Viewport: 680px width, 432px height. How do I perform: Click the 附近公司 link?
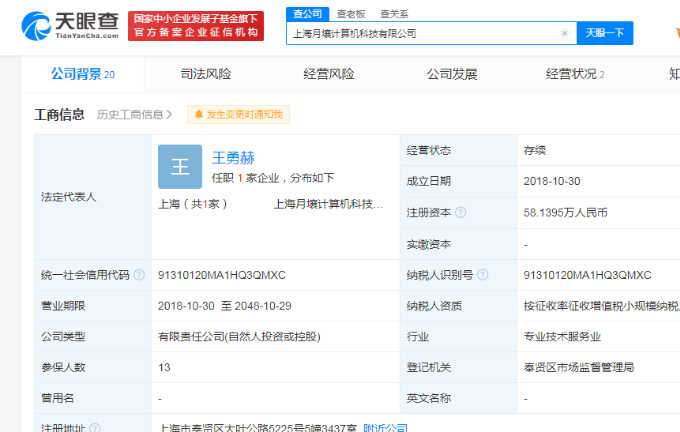386,428
